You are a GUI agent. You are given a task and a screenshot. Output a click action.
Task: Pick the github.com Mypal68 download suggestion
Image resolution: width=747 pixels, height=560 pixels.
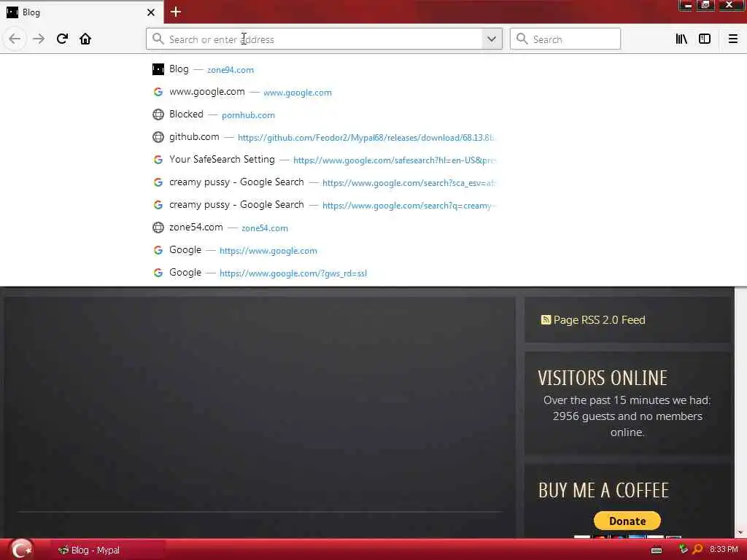324,137
